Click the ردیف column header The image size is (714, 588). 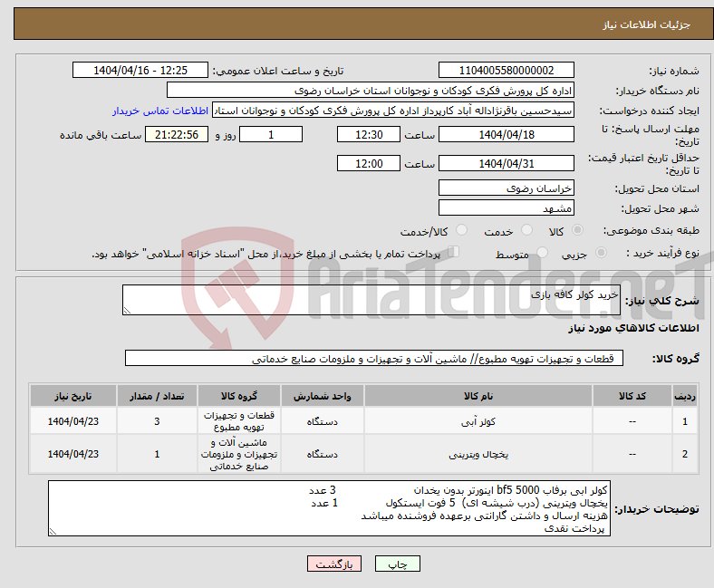[685, 396]
